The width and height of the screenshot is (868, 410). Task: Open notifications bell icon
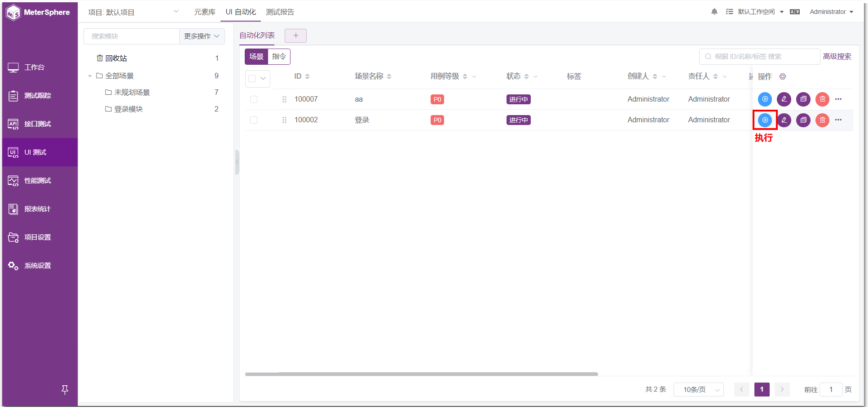tap(714, 12)
